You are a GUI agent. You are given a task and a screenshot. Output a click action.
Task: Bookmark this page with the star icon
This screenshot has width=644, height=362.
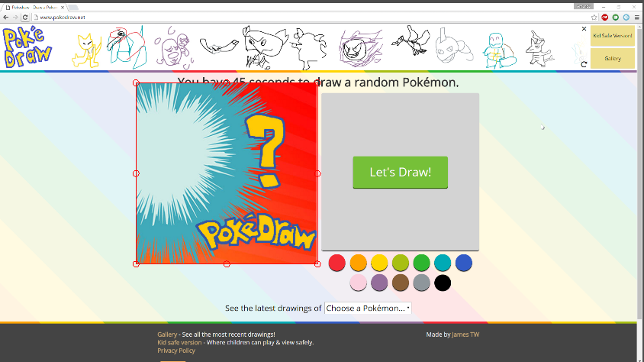coord(594,18)
